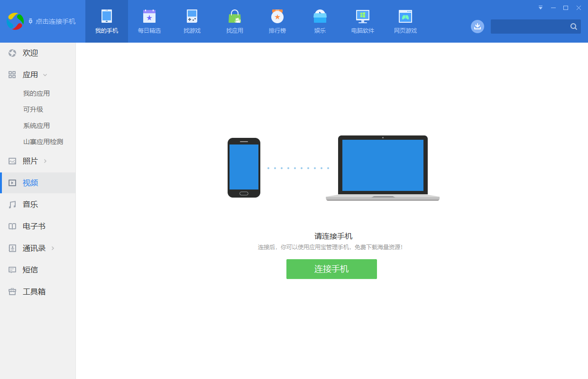Expand the 照片 section chevron
Image resolution: width=588 pixels, height=379 pixels.
46,161
